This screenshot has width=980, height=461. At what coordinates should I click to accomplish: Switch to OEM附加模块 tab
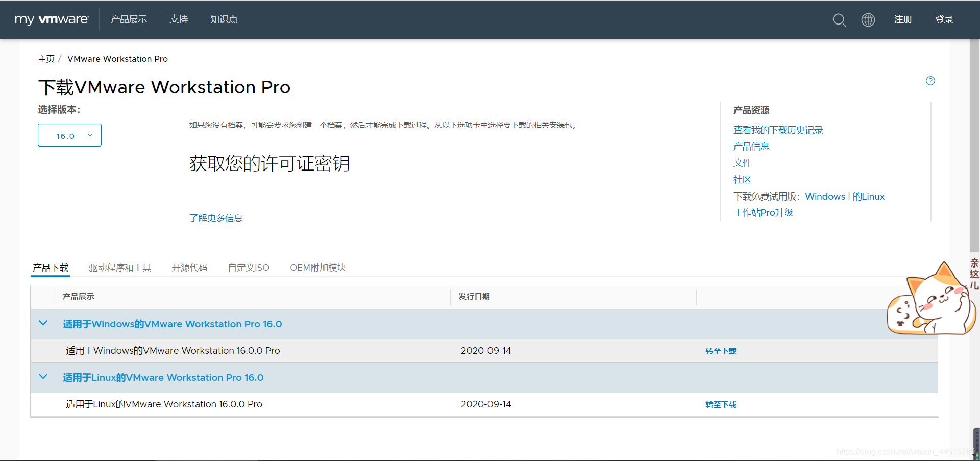tap(318, 268)
